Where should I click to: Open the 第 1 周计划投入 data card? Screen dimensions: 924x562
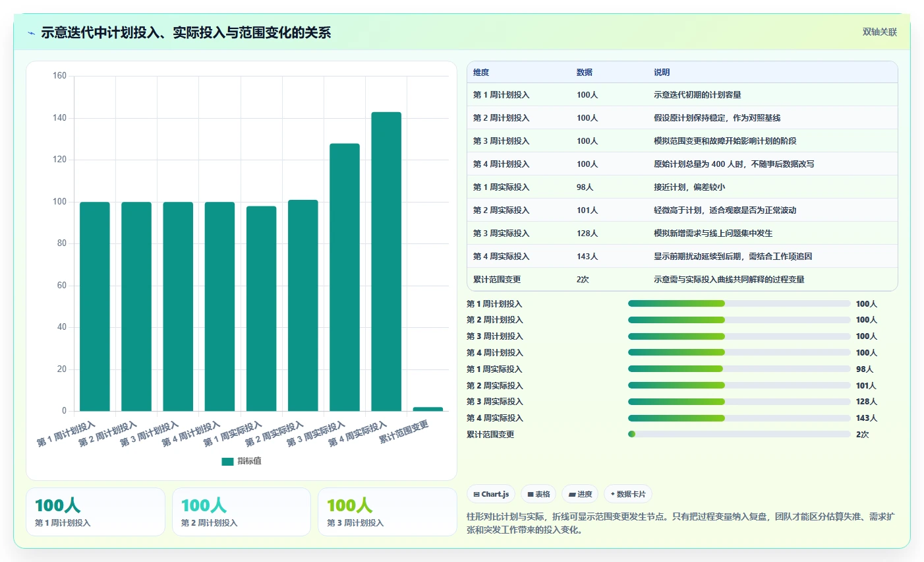(x=96, y=512)
